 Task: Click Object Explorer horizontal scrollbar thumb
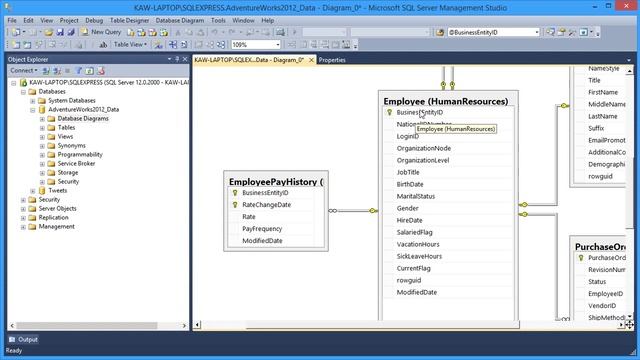[x=87, y=325]
